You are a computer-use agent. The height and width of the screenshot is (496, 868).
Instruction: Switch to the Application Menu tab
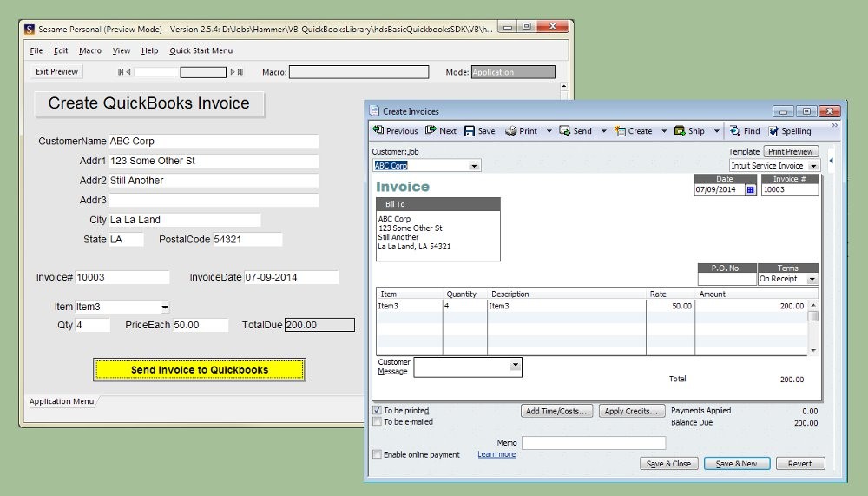coord(62,401)
